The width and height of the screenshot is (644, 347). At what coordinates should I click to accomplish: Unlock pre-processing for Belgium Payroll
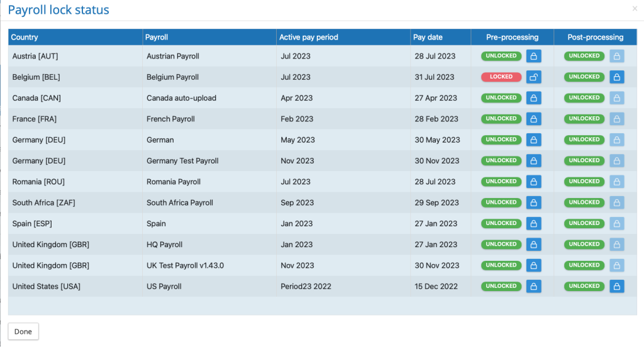click(x=533, y=77)
